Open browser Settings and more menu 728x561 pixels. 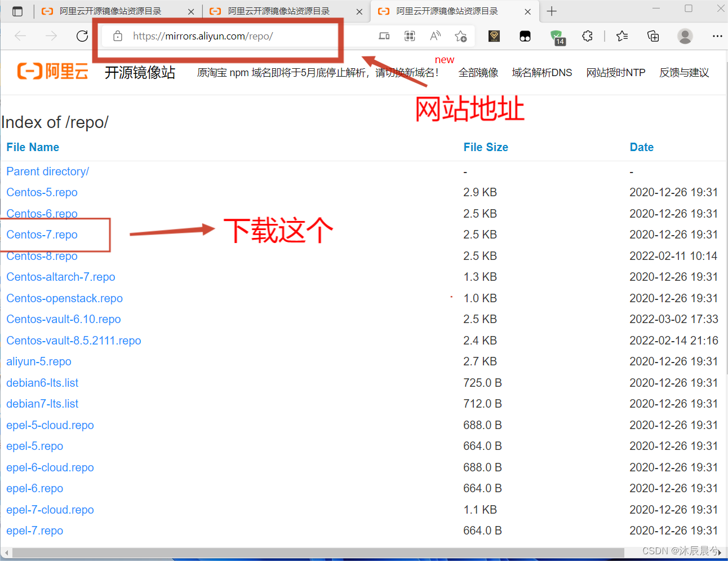717,36
